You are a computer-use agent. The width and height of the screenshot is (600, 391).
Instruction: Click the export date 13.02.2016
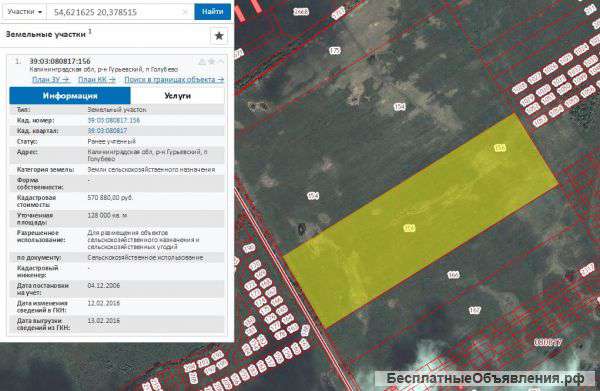tap(104, 321)
